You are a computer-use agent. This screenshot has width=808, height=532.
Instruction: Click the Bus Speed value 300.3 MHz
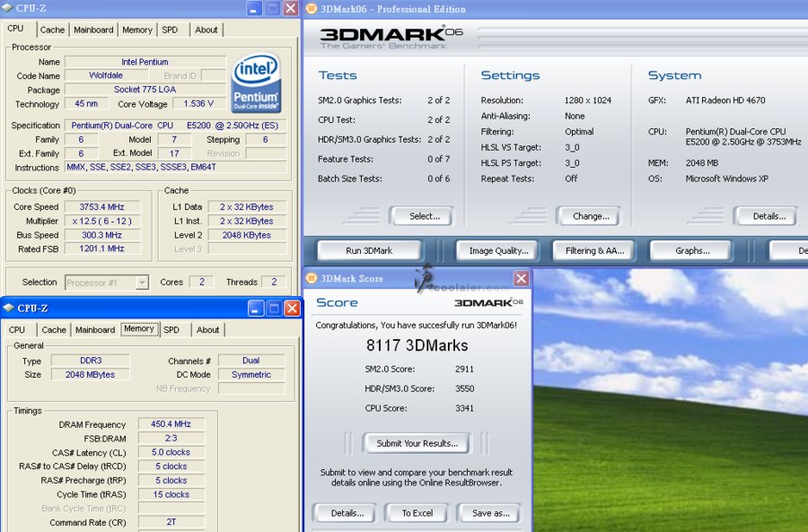102,235
